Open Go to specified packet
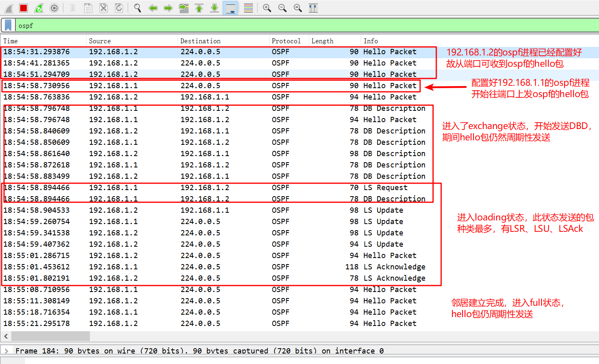Viewport: 599px width, 364px height. click(184, 8)
